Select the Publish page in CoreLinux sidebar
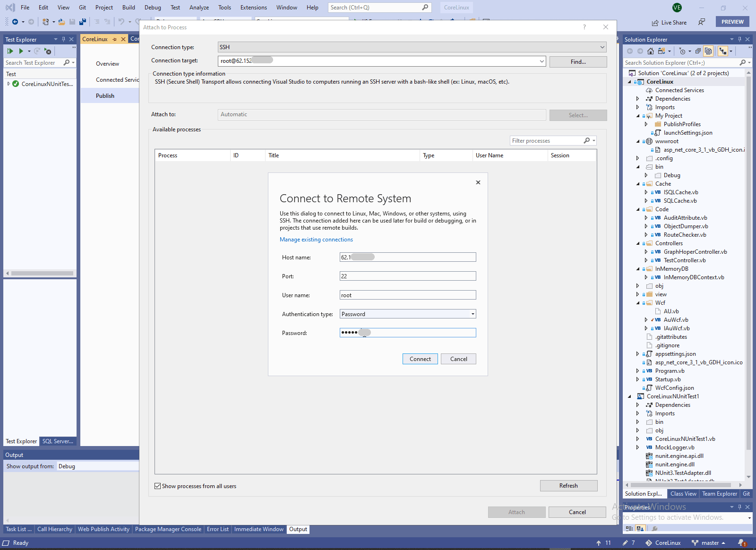Viewport: 756px width, 550px height. [x=110, y=95]
